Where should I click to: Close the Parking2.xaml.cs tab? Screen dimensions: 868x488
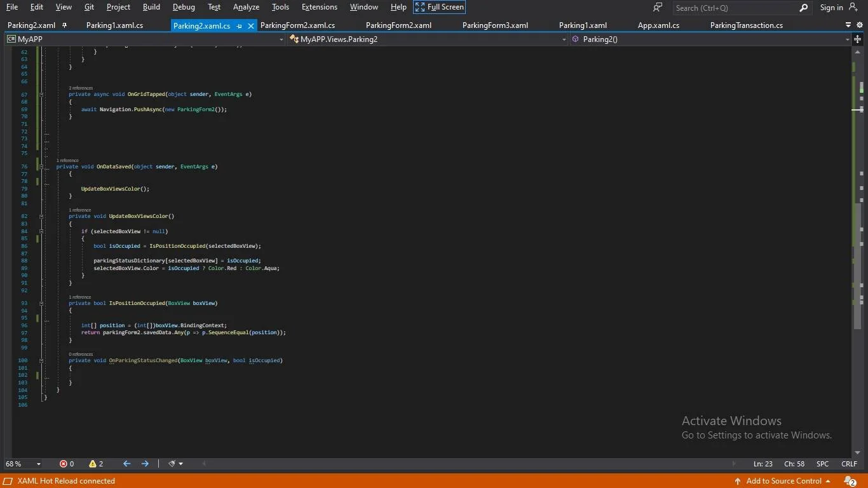click(x=250, y=26)
